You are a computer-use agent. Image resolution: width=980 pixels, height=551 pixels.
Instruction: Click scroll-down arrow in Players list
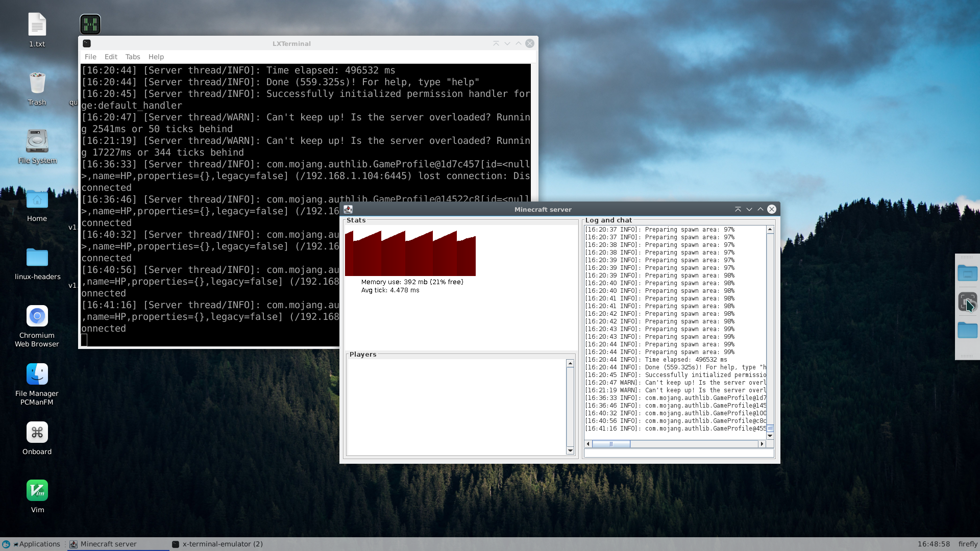[x=570, y=450]
